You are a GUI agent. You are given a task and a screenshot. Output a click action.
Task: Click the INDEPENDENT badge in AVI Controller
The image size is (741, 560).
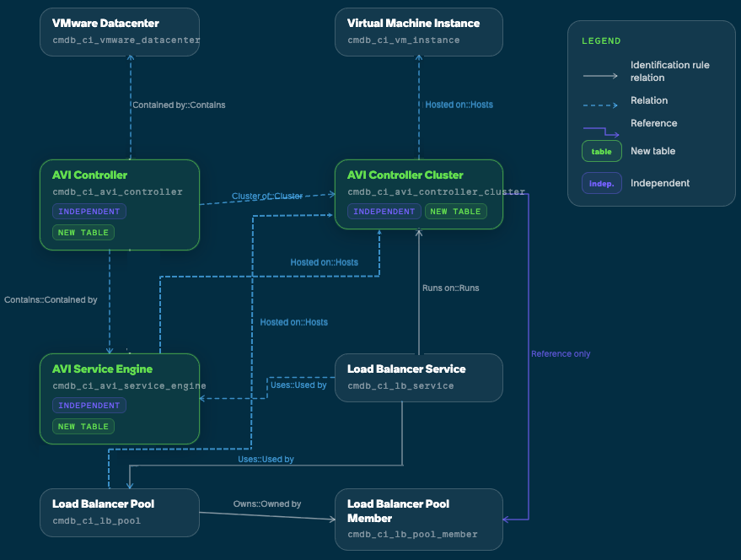89,212
